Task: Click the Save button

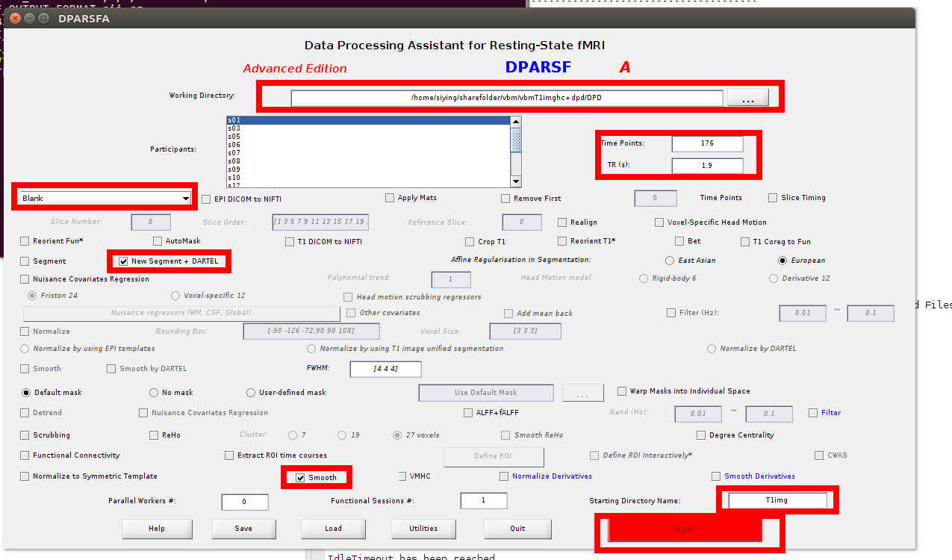Action: tap(243, 529)
